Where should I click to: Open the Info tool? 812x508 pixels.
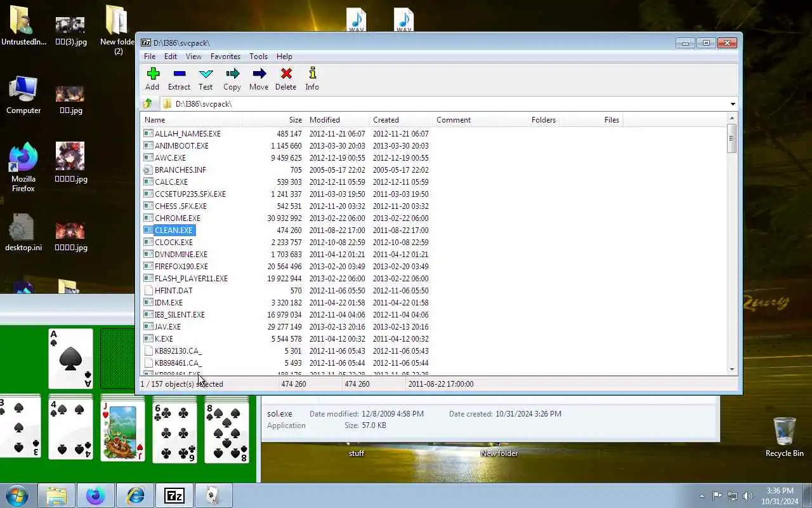(312, 79)
